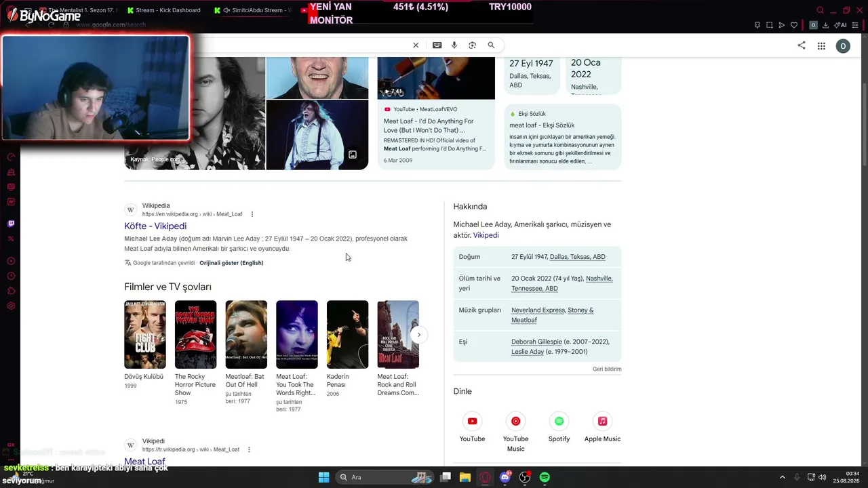Open the browser AI assistant button
The image size is (868, 488).
(x=840, y=25)
